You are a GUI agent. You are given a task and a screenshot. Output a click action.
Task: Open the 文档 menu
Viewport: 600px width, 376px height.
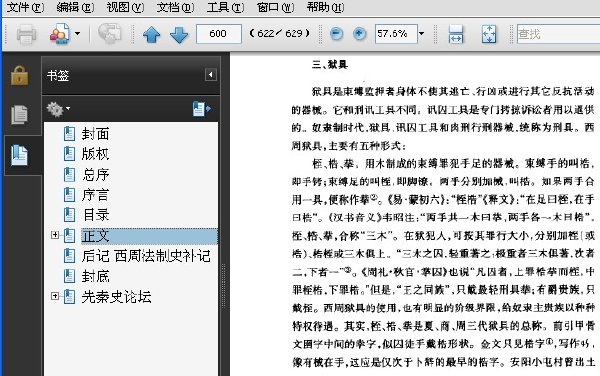[175, 7]
